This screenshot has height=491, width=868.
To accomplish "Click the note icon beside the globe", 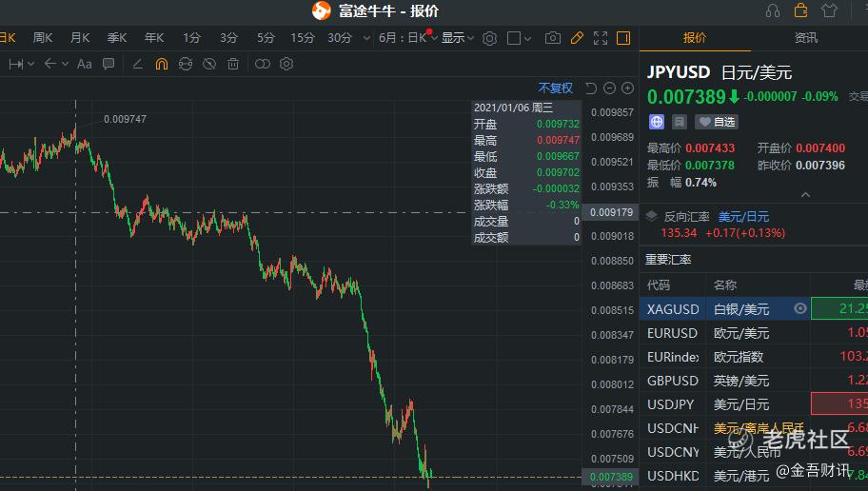I will point(680,122).
